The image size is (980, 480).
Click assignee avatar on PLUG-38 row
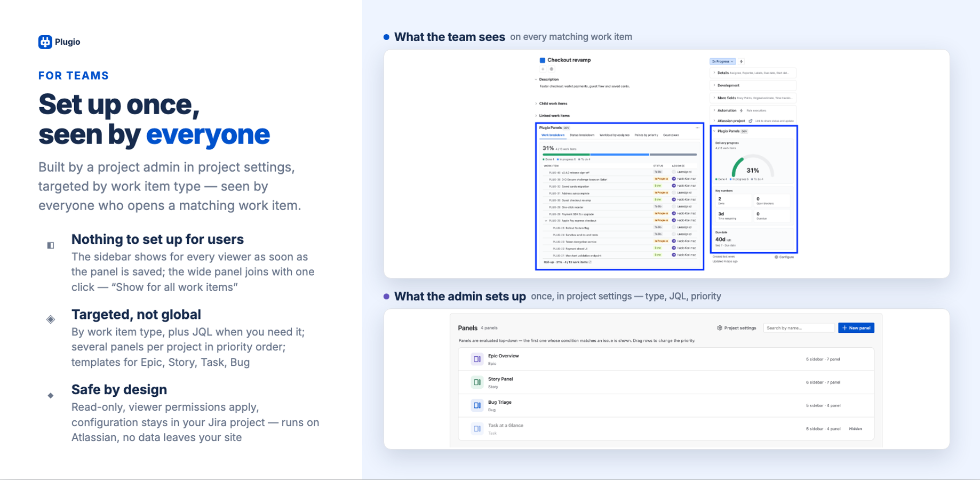click(674, 179)
